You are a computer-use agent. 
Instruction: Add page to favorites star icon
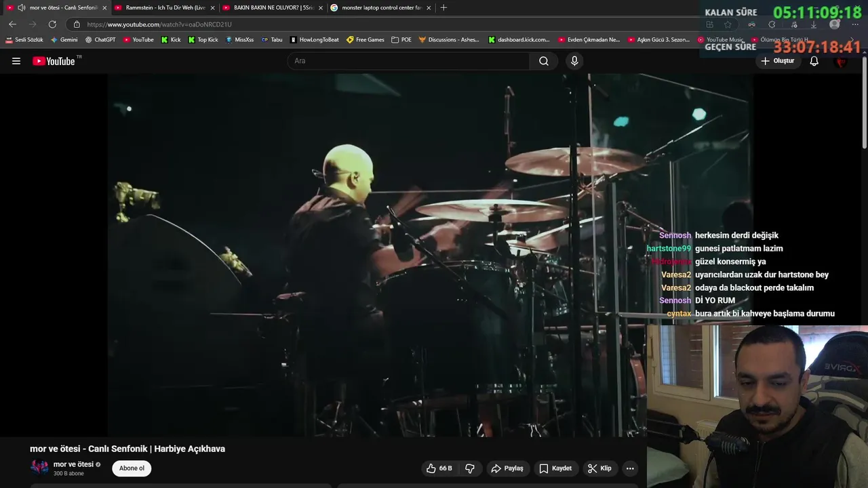click(728, 24)
